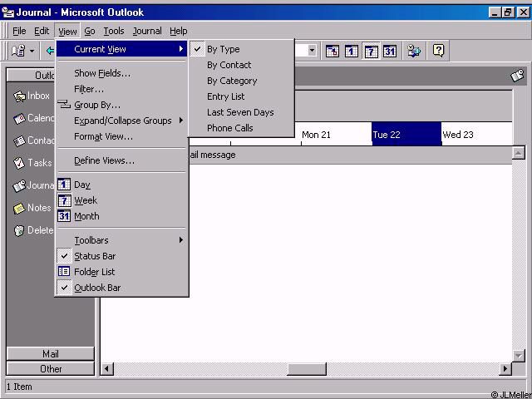Select Day in the View menu

click(x=122, y=185)
